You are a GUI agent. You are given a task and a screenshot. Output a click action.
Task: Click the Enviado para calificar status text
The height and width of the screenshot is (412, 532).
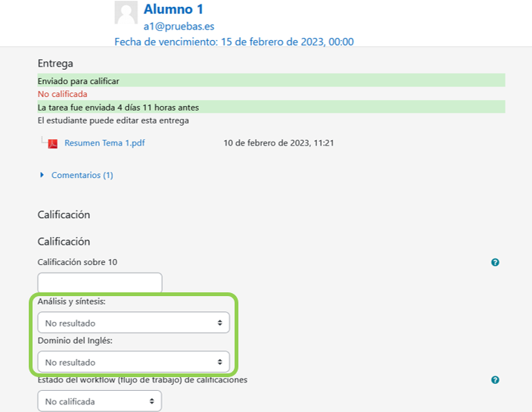coord(79,81)
